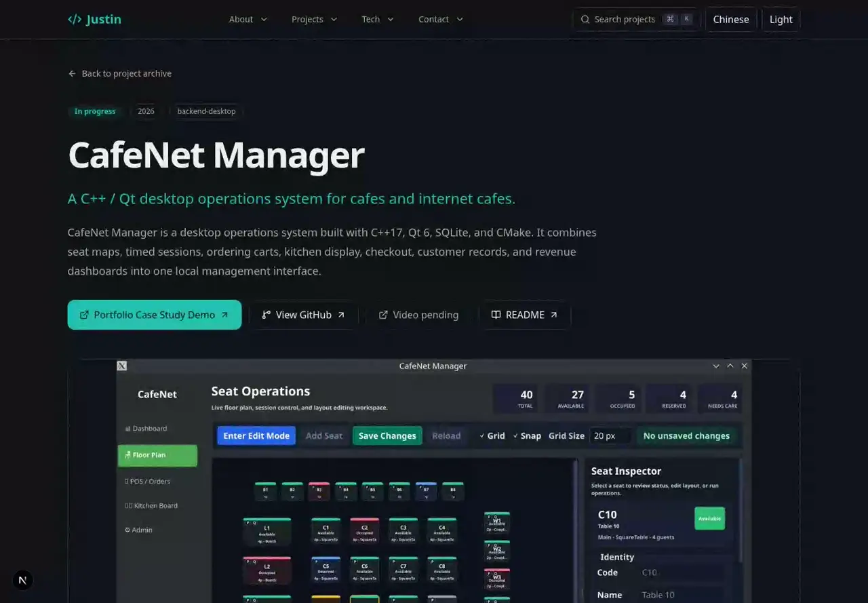Image resolution: width=868 pixels, height=603 pixels.
Task: Select table C8 on the floor plan
Action: (x=441, y=570)
